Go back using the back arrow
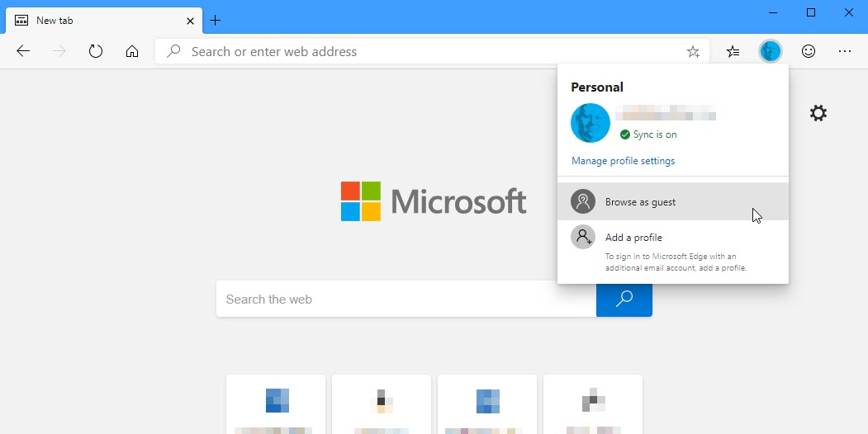The height and width of the screenshot is (434, 868). pyautogui.click(x=23, y=51)
